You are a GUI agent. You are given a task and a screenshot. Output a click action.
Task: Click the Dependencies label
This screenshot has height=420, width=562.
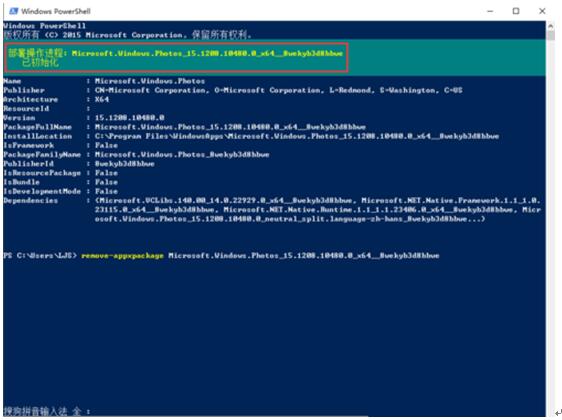tap(30, 200)
